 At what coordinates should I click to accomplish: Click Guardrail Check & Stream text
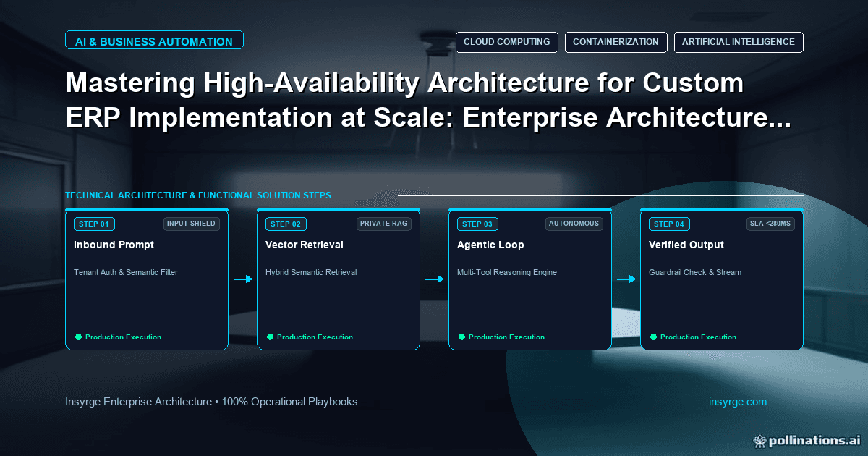tap(695, 272)
